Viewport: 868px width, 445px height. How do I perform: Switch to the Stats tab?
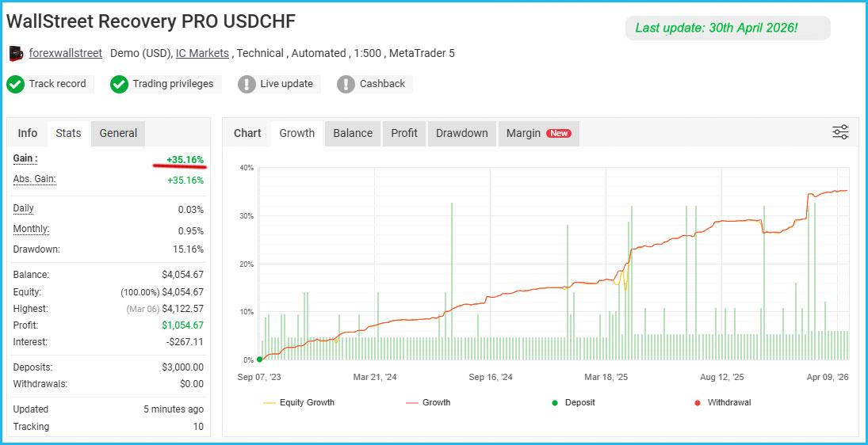coord(69,133)
